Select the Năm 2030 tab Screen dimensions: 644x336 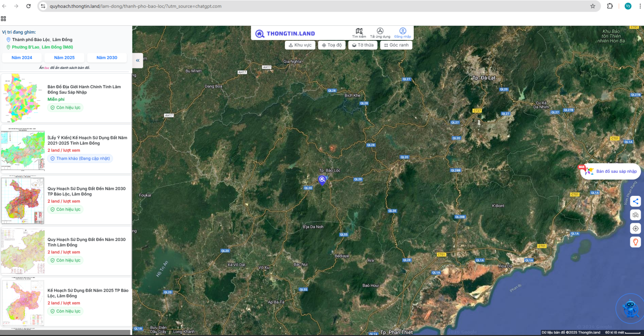(107, 58)
